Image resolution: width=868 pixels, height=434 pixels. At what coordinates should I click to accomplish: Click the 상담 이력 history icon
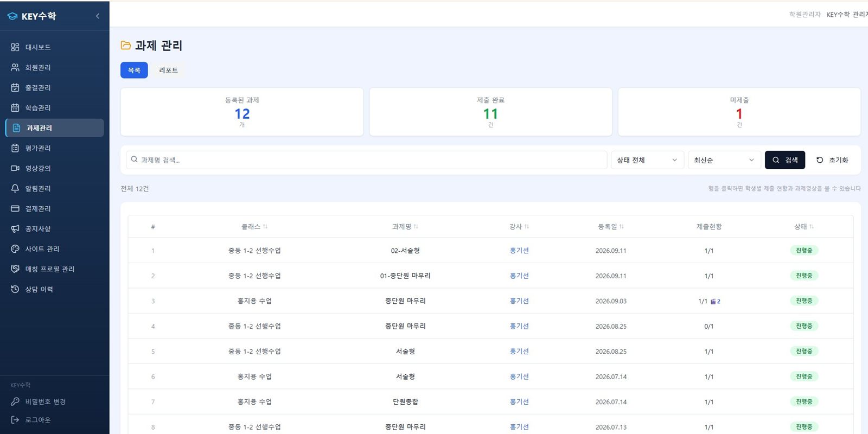(15, 289)
